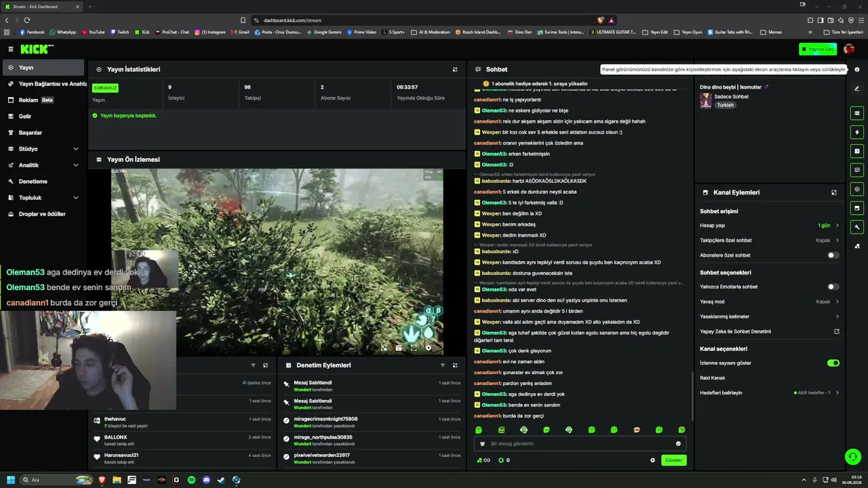
Task: Bookmark this page icon in address bar
Action: tap(243, 20)
